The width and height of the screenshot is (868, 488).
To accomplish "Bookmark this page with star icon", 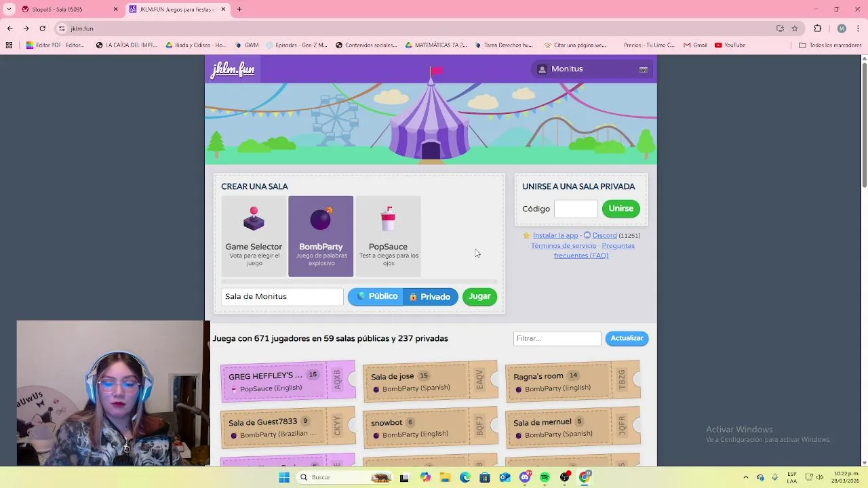I will coord(795,28).
